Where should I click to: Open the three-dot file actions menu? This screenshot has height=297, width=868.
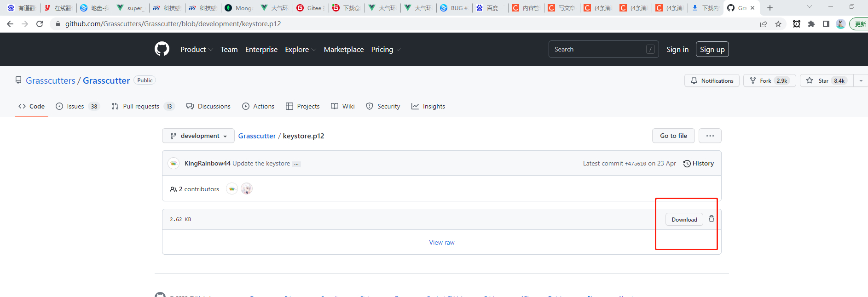710,136
